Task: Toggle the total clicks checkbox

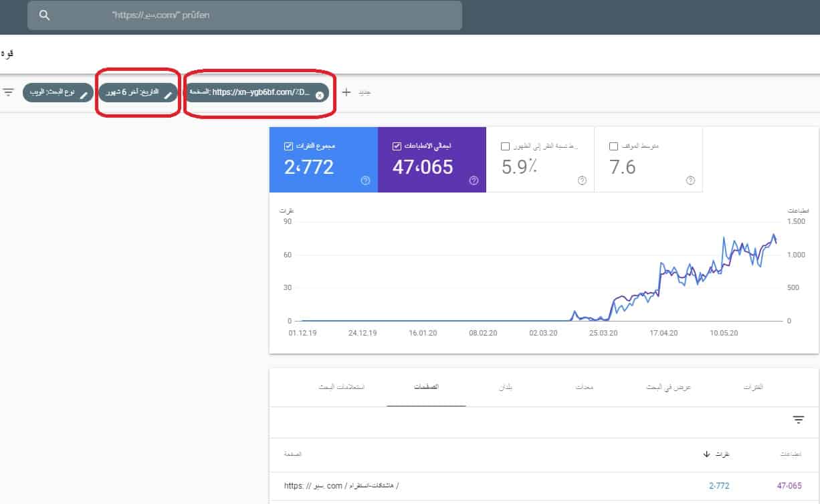Action: point(288,146)
